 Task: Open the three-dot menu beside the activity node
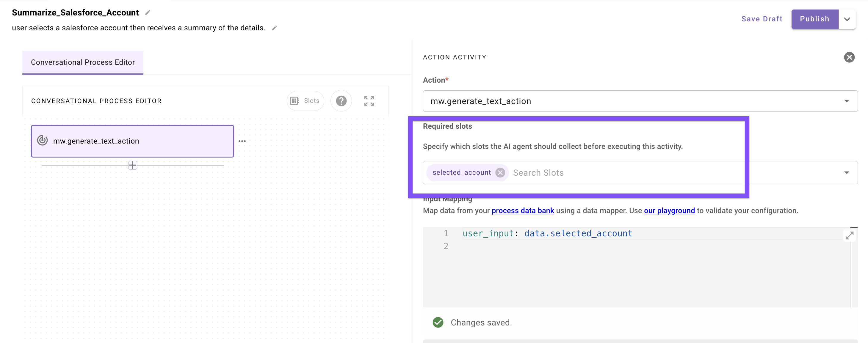click(242, 141)
